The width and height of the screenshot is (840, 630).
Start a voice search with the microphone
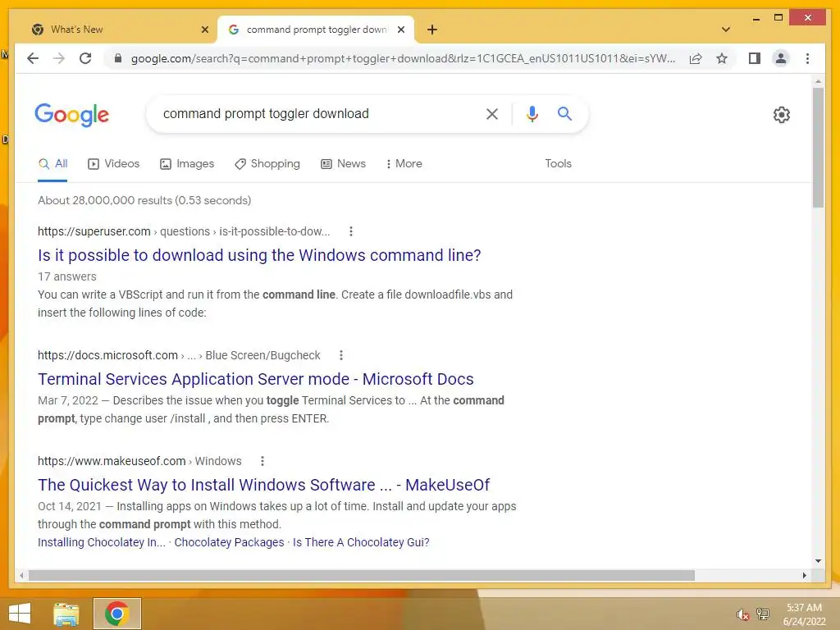pyautogui.click(x=532, y=113)
